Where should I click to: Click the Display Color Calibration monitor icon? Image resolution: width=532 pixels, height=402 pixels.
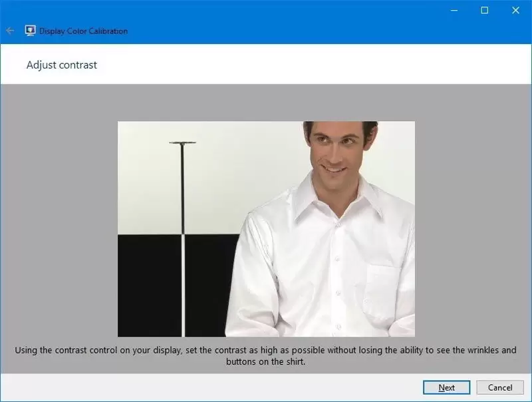30,31
